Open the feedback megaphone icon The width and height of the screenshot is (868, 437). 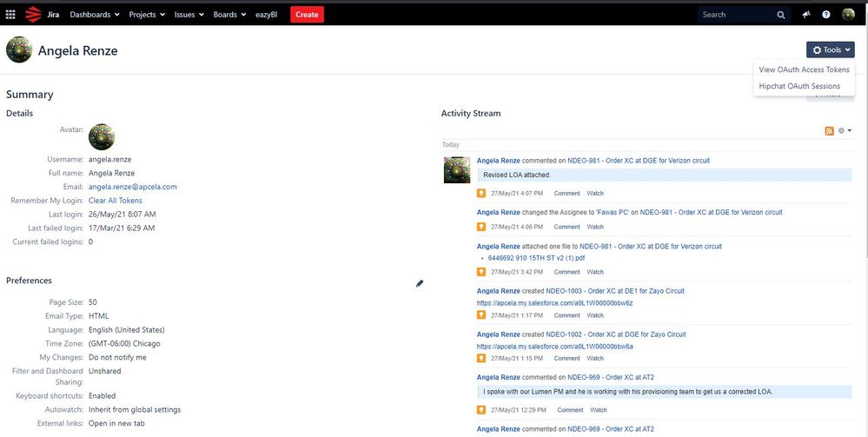pyautogui.click(x=806, y=15)
